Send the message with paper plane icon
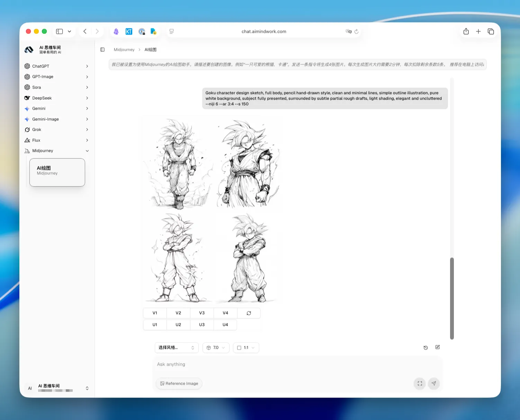The image size is (520, 420). pyautogui.click(x=434, y=383)
